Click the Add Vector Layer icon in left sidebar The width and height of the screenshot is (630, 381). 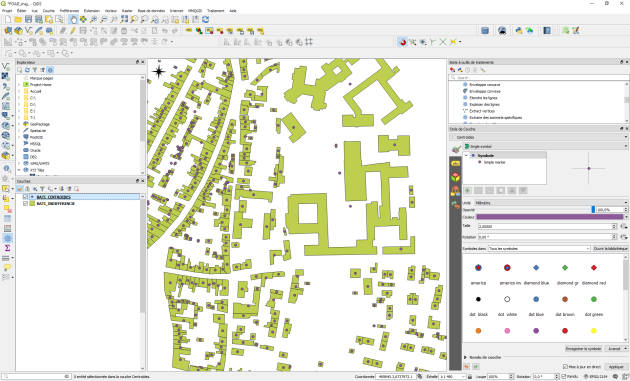[x=6, y=66]
